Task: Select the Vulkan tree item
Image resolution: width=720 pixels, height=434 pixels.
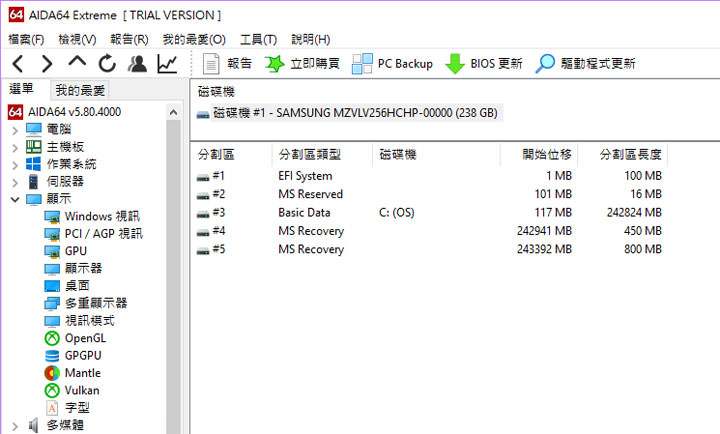Action: 81,390
